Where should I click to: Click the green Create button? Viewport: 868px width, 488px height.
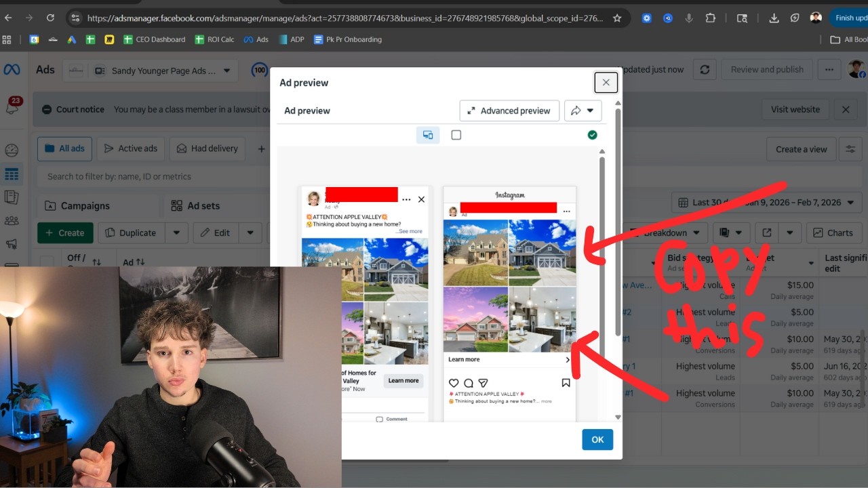(65, 232)
